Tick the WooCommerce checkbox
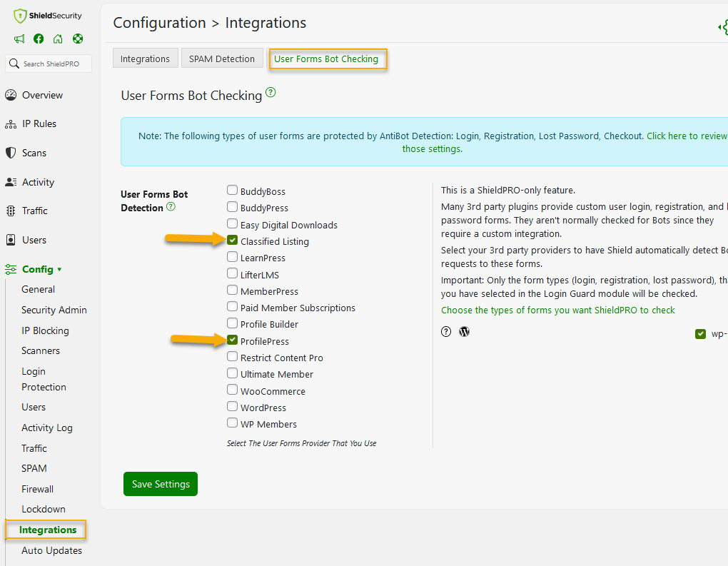This screenshot has height=566, width=728. pyautogui.click(x=232, y=389)
